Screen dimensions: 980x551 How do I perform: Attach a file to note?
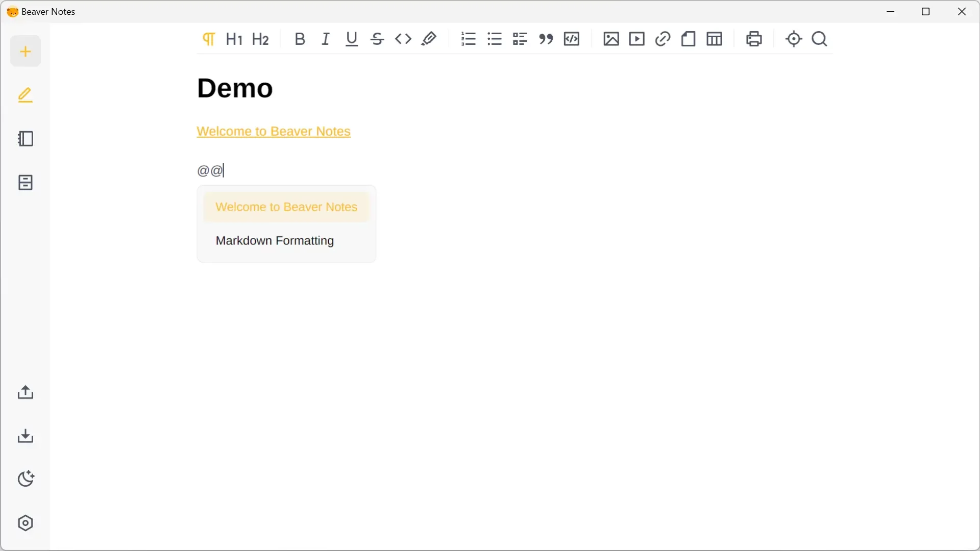pyautogui.click(x=689, y=39)
